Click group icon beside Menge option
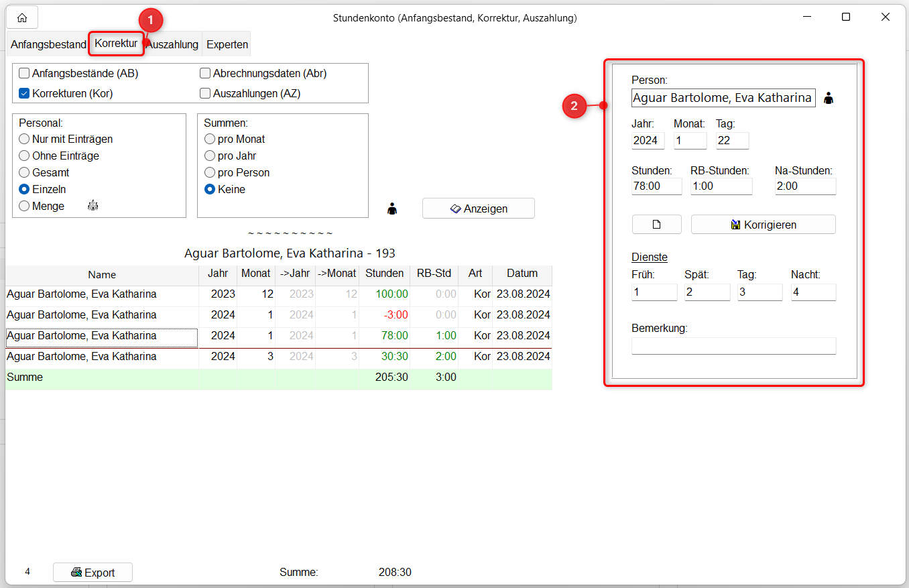909x588 pixels. click(93, 206)
